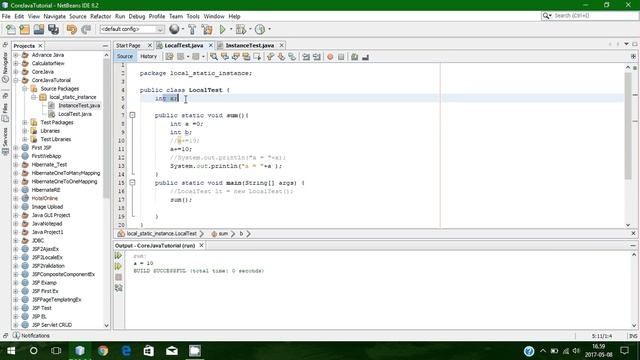Click the Stop red square icon in Output
Viewport: 640px width, 360px height.
(x=118, y=278)
